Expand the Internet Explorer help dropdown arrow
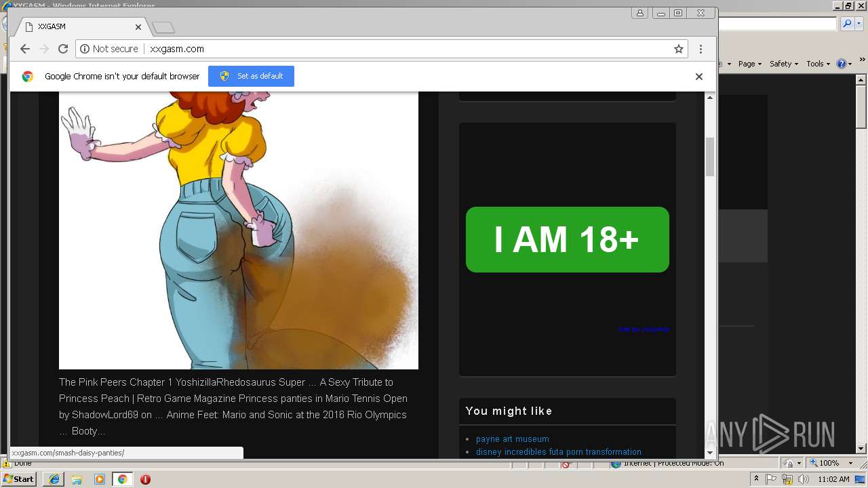Screen dimensions: 868x488 click(x=850, y=64)
